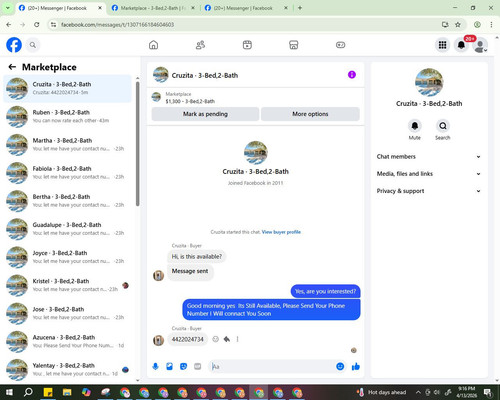Viewport: 500px width, 400px height.
Task: Attach a photo file icon
Action: point(169,367)
